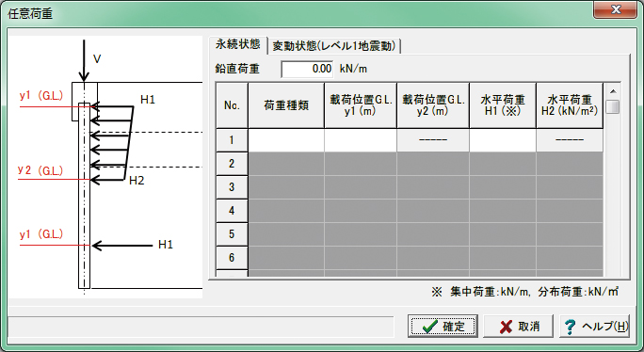Click the 鉛直荷重 value input field
This screenshot has width=644, height=352.
click(x=307, y=69)
